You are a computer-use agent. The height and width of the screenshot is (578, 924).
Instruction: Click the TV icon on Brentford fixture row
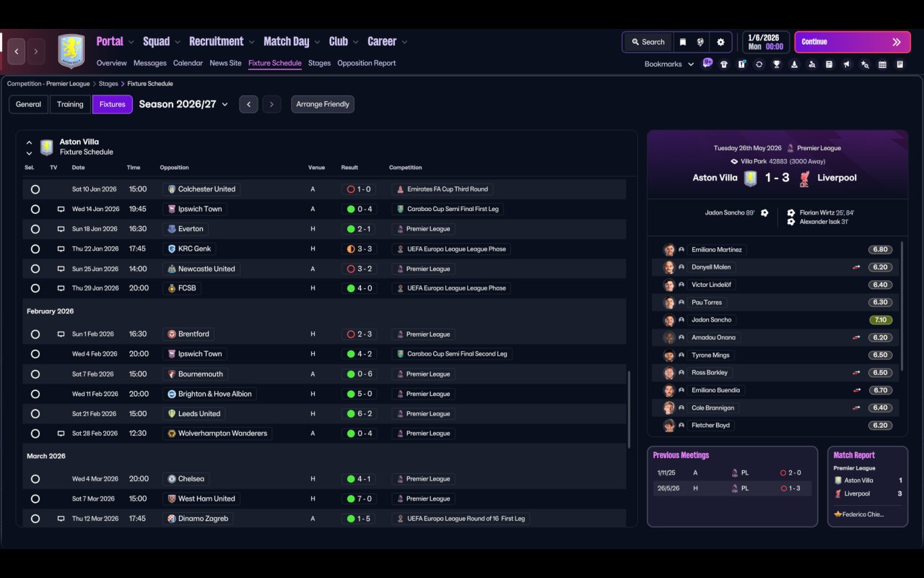pyautogui.click(x=61, y=335)
